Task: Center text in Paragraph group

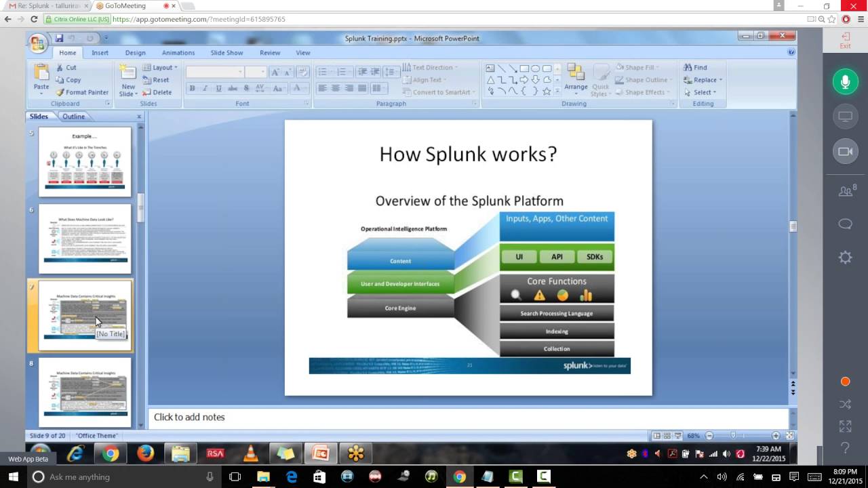Action: [x=336, y=88]
